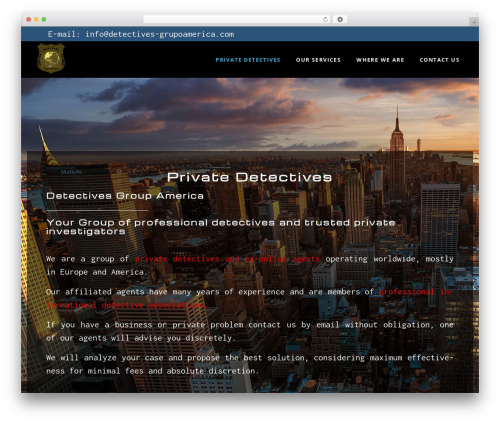Open a new tab with plus button
This screenshot has height=423, width=500.
(x=474, y=22)
